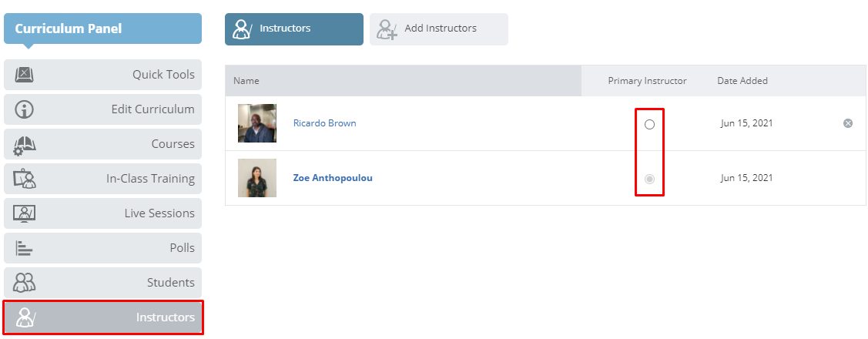Click the Edit Curriculum info icon
The image size is (868, 339).
point(25,109)
